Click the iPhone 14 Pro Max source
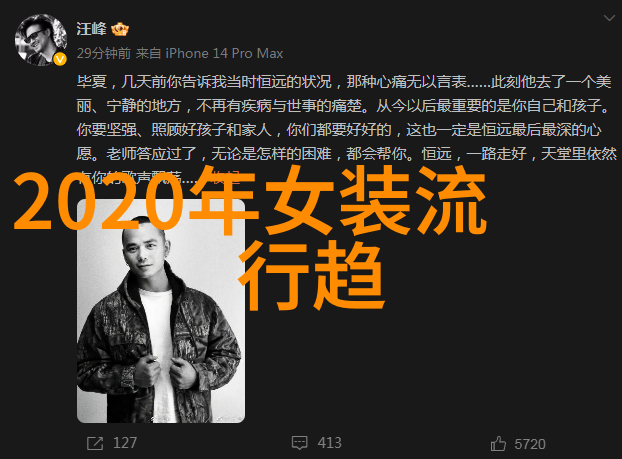Viewport: 622px width, 459px height. pyautogui.click(x=224, y=53)
